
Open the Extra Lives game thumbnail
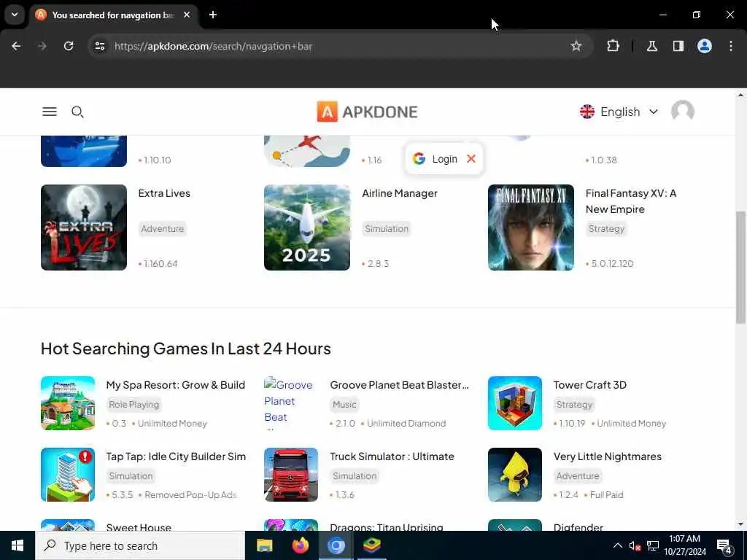click(x=84, y=227)
